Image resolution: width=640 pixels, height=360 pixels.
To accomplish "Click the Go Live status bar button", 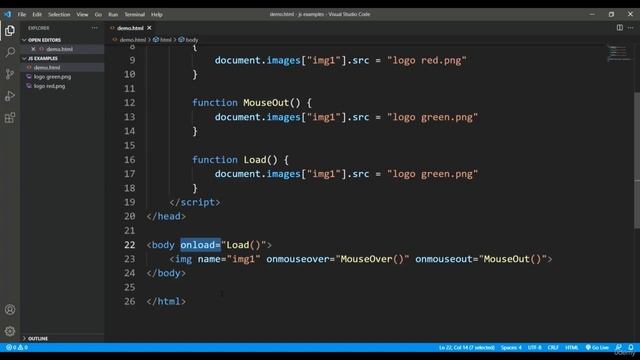I will tap(597, 347).
